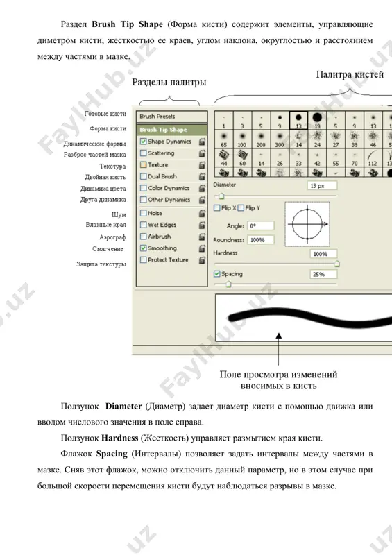
Task: Disable the Shape Dynamics checkbox
Action: click(x=143, y=142)
